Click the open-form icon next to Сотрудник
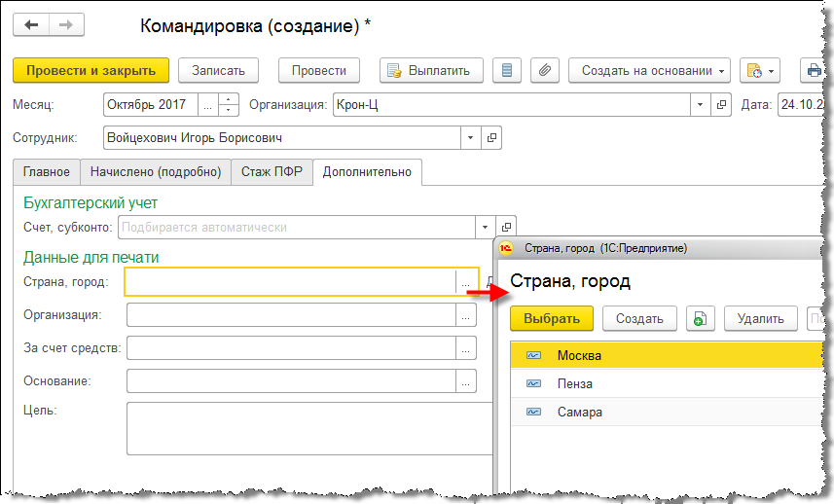 click(492, 138)
